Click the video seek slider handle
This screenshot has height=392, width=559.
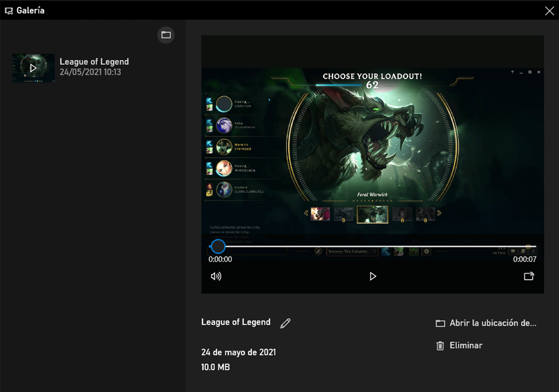coord(218,246)
